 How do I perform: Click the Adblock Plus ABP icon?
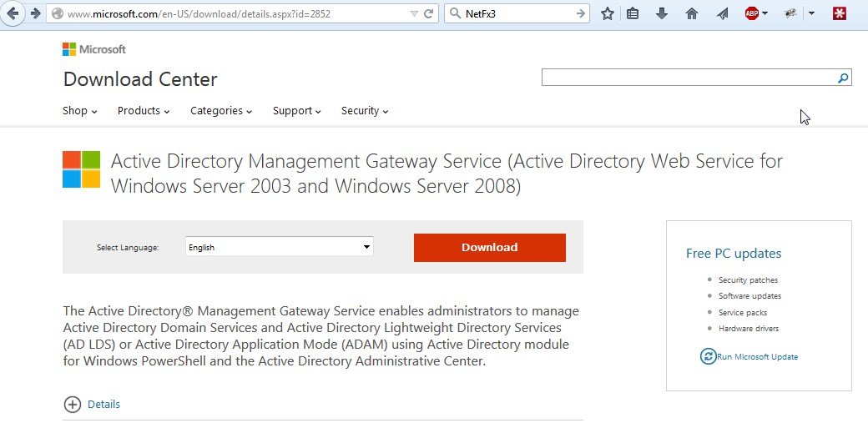pos(752,13)
